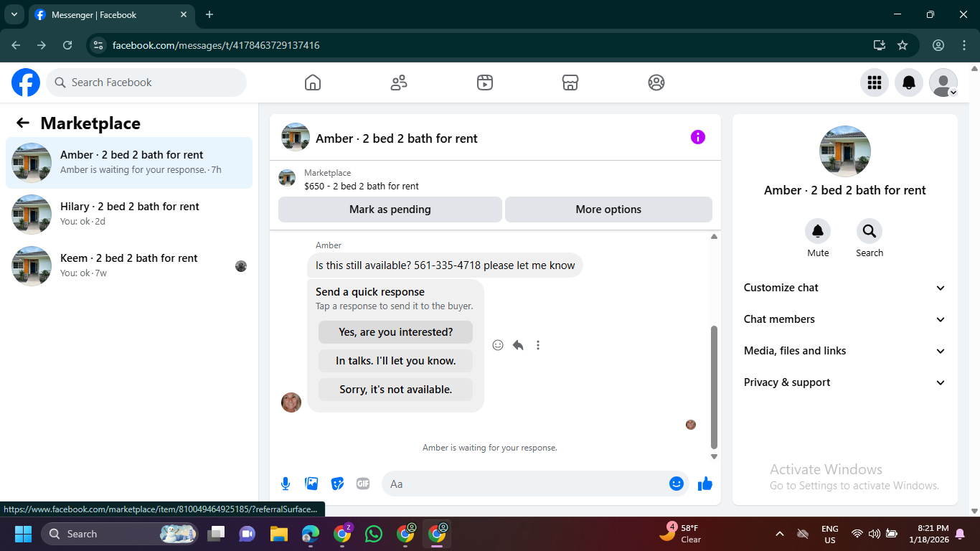Open Chrome's three-dot menu

tap(964, 45)
